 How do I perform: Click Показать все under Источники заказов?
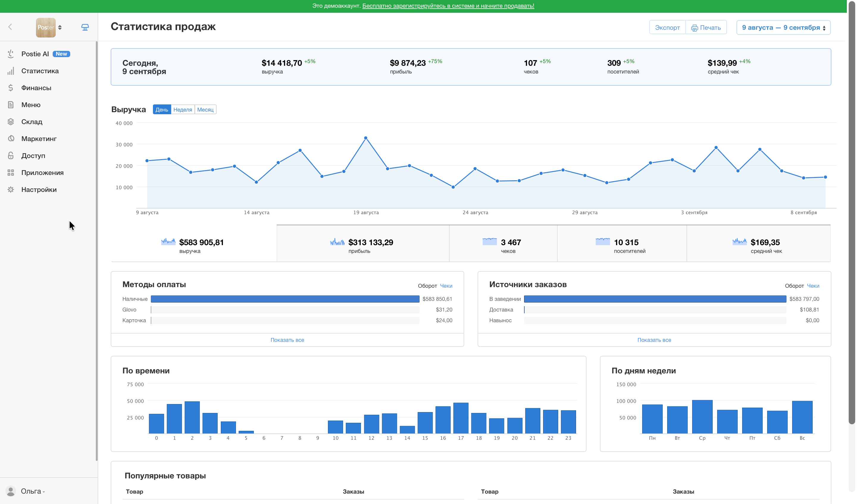point(654,340)
